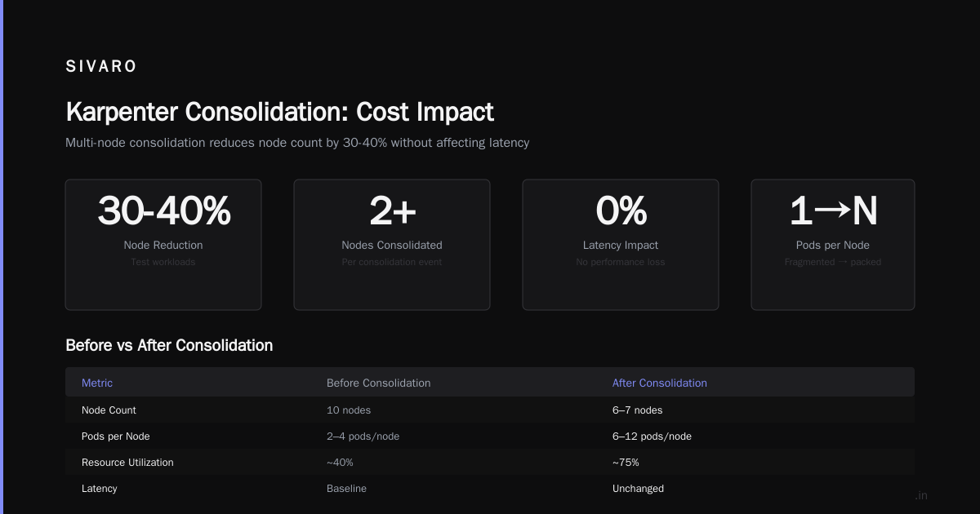Screen dimensions: 980x514
Task: Click the Metric column header
Action: [x=97, y=383]
